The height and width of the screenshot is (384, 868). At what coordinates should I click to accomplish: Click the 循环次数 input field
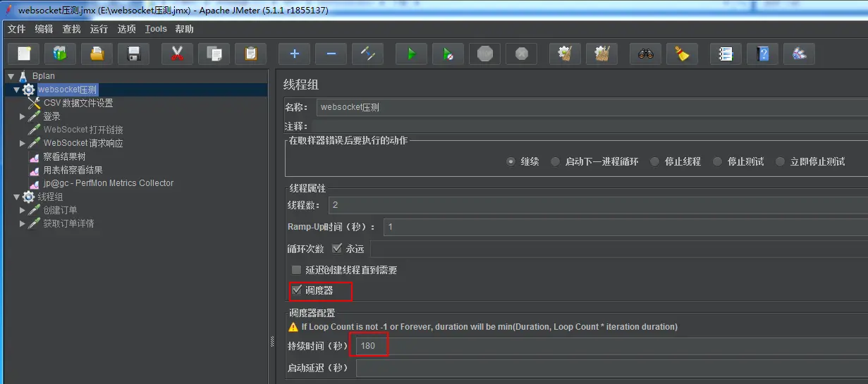point(619,249)
